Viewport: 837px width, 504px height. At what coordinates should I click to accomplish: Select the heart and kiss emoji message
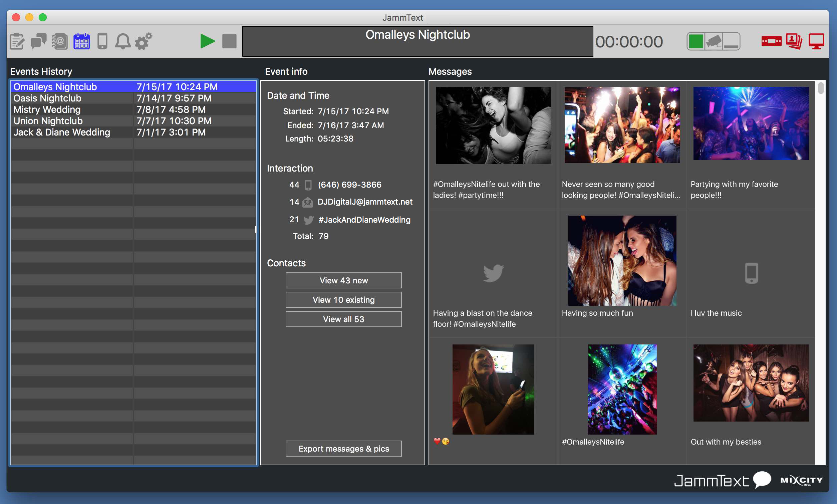[x=442, y=441]
